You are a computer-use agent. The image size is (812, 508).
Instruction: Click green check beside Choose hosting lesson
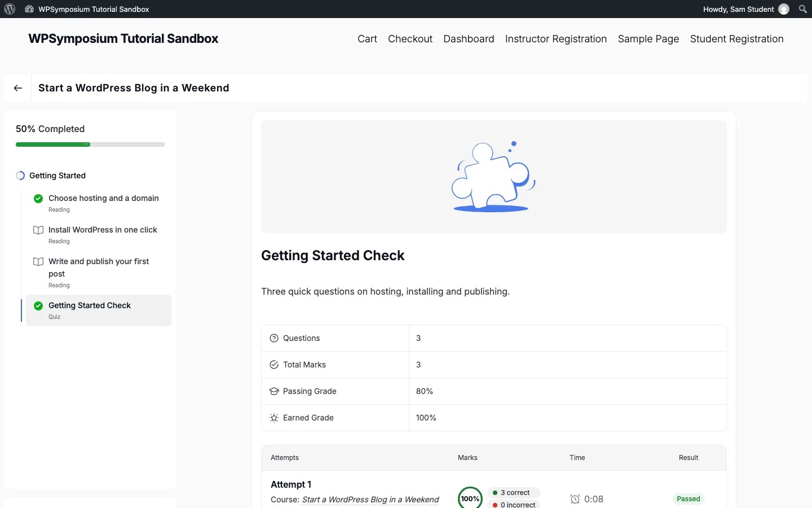tap(38, 199)
